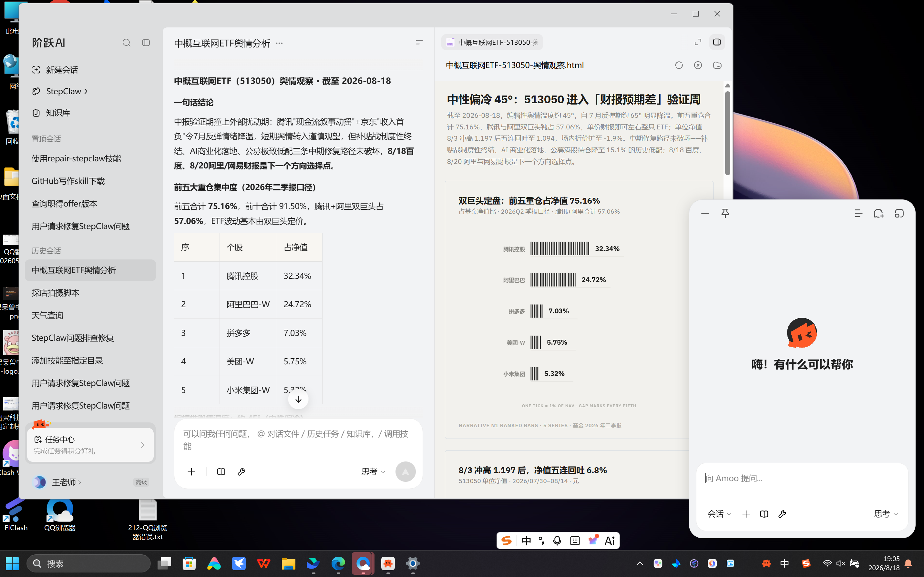Viewport: 924px width, 577px height.
Task: Open StepClaw from the sidebar
Action: point(60,91)
